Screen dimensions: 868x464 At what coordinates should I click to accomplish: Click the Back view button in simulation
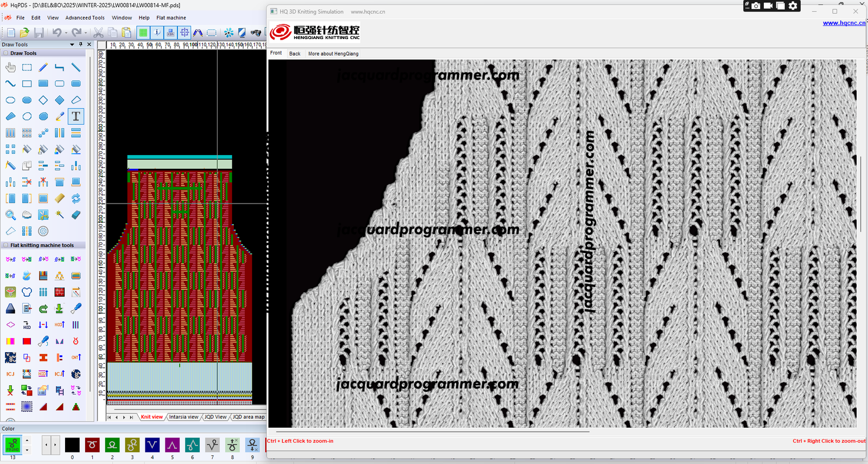pos(295,54)
